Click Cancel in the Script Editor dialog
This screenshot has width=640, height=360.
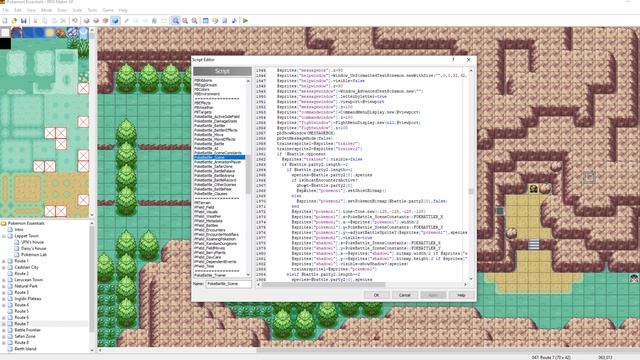coord(405,295)
